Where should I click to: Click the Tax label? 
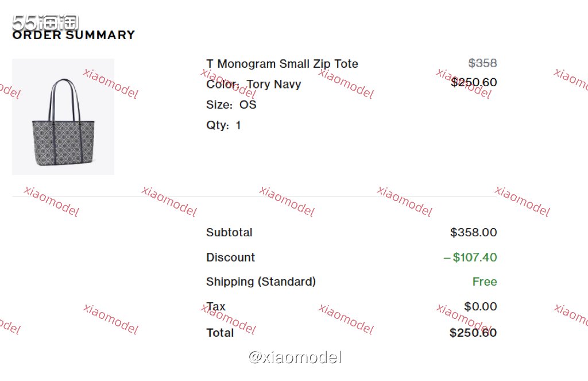click(x=216, y=306)
